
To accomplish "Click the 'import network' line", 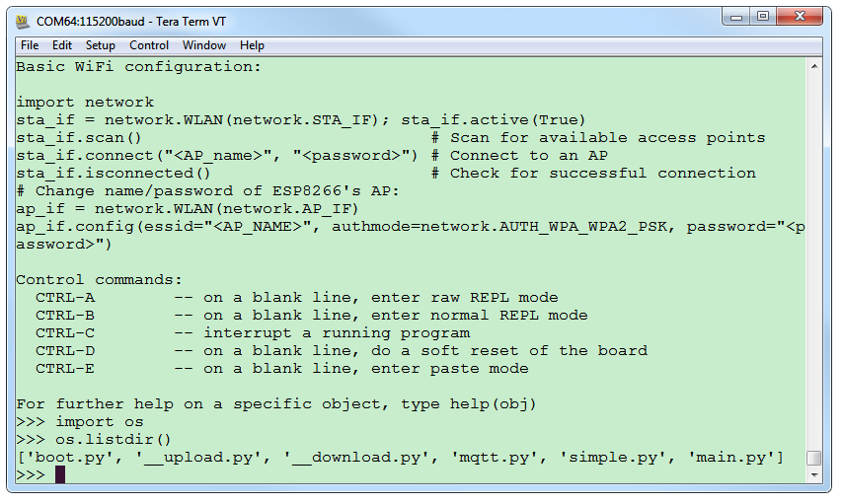I will tap(85, 103).
